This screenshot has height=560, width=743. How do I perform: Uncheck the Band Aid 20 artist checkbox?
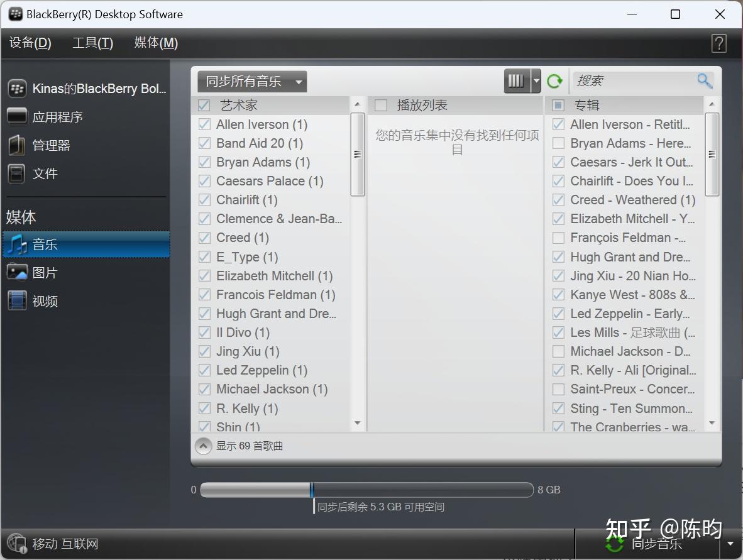click(x=204, y=143)
